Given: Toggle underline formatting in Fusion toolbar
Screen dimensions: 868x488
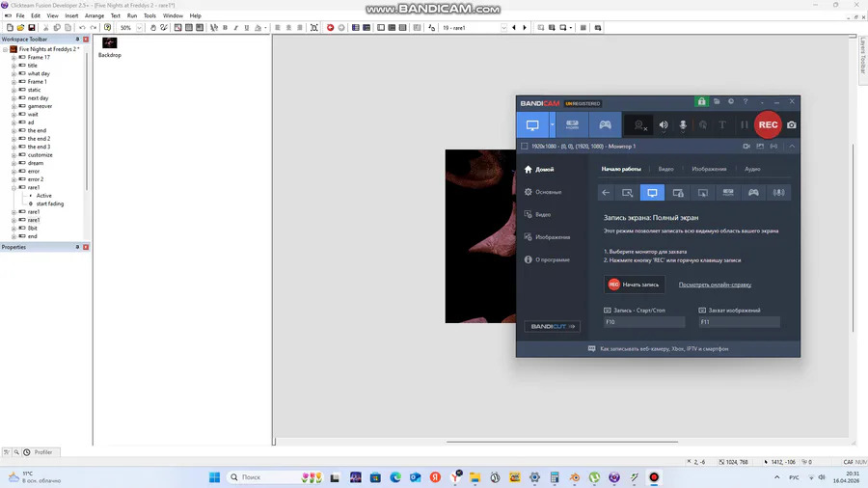Looking at the screenshot, I should 247,28.
